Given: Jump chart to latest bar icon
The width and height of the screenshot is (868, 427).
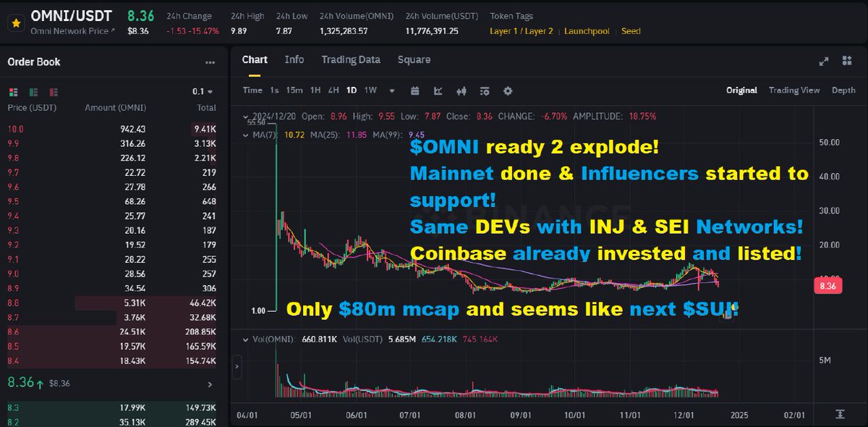Looking at the screenshot, I should point(840,415).
